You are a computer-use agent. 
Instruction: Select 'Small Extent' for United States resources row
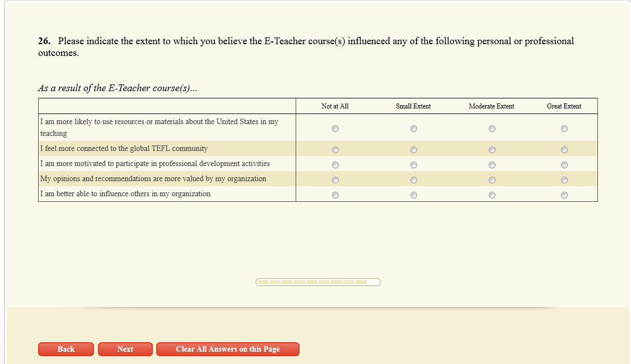pos(414,129)
